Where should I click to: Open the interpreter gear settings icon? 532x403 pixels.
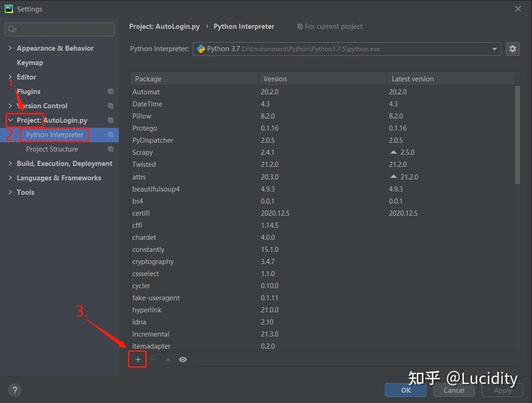512,49
